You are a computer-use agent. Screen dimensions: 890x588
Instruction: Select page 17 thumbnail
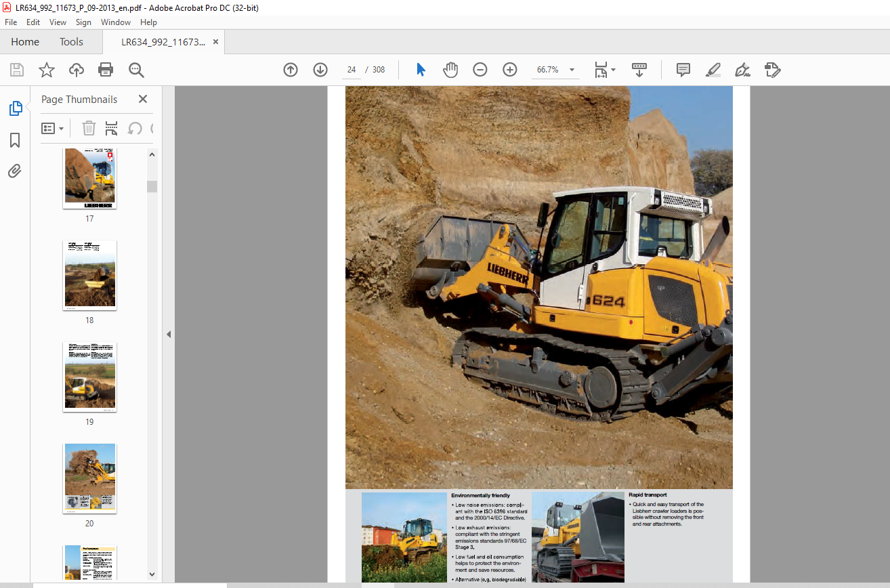pyautogui.click(x=89, y=178)
